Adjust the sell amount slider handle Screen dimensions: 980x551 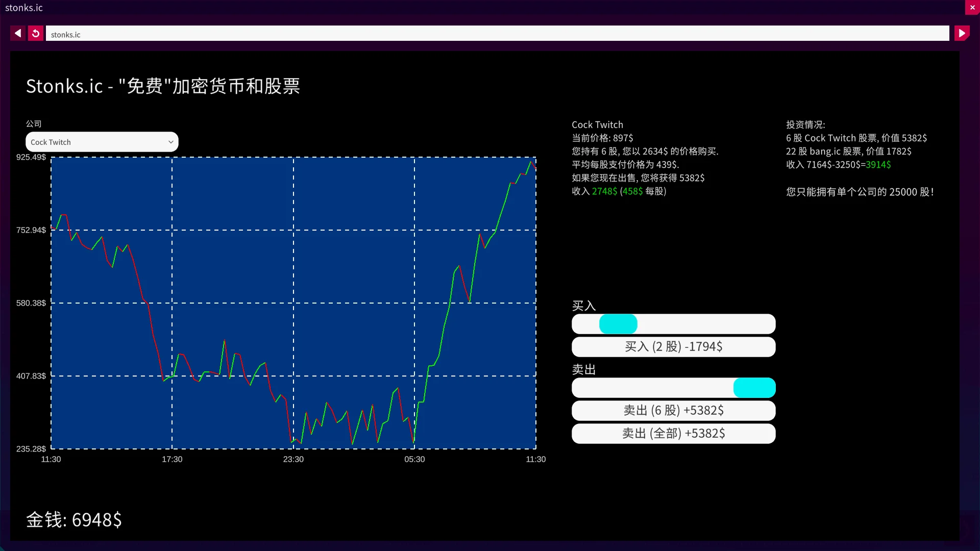[754, 388]
